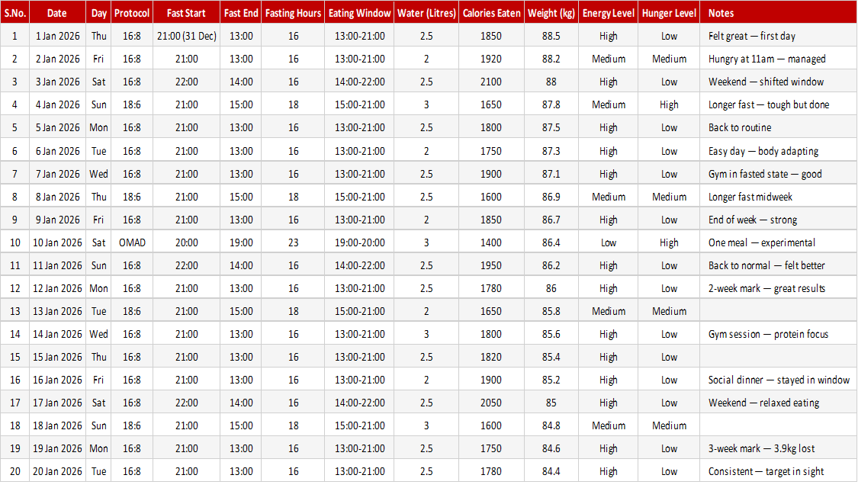Click the note 'Longer fast midweek'

click(750, 197)
